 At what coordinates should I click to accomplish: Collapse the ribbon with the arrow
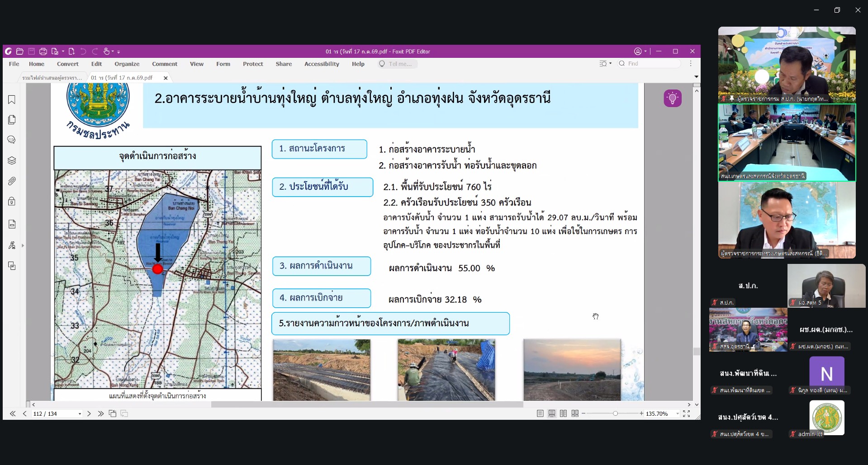click(x=696, y=77)
